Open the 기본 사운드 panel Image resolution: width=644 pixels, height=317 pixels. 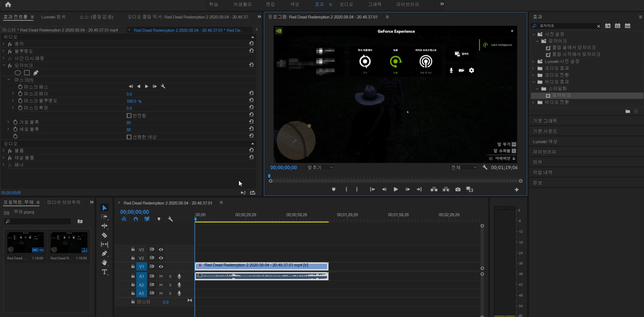point(545,131)
